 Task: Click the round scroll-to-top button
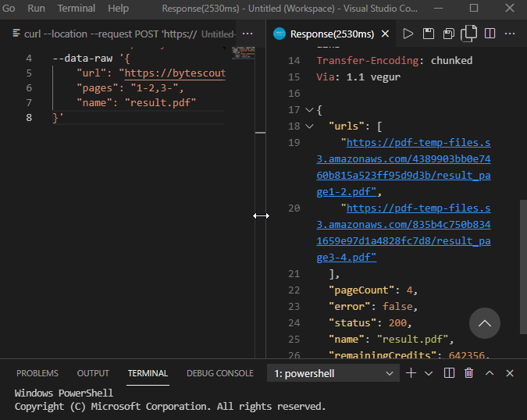(485, 323)
